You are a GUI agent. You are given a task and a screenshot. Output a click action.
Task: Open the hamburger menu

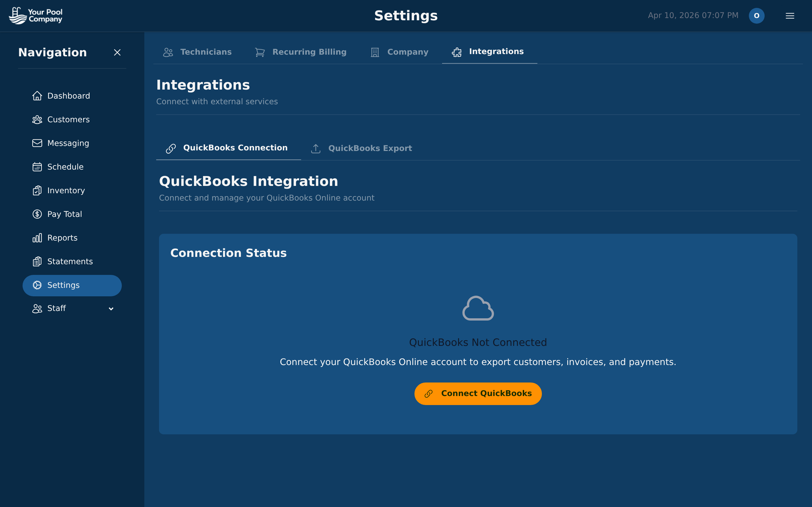(789, 15)
